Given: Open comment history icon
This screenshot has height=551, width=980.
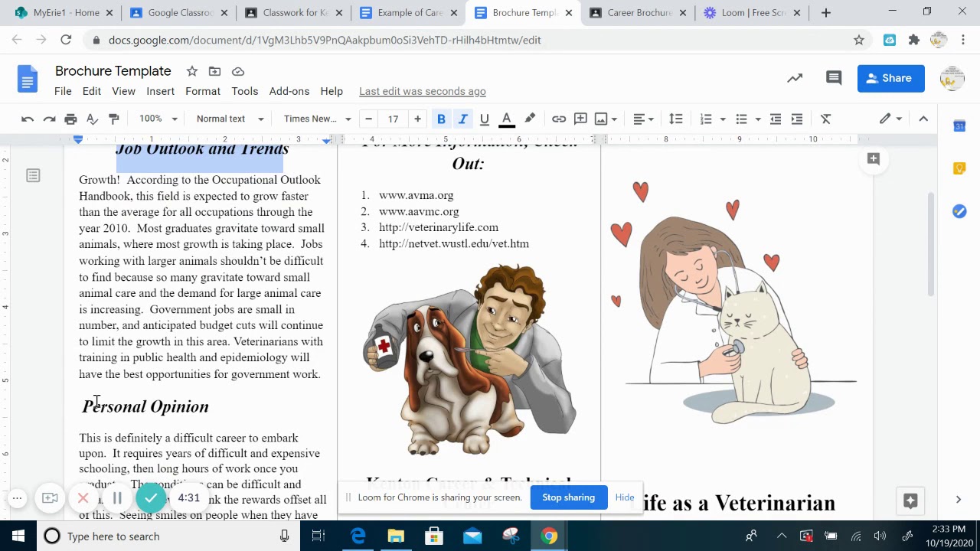Looking at the screenshot, I should [x=834, y=78].
